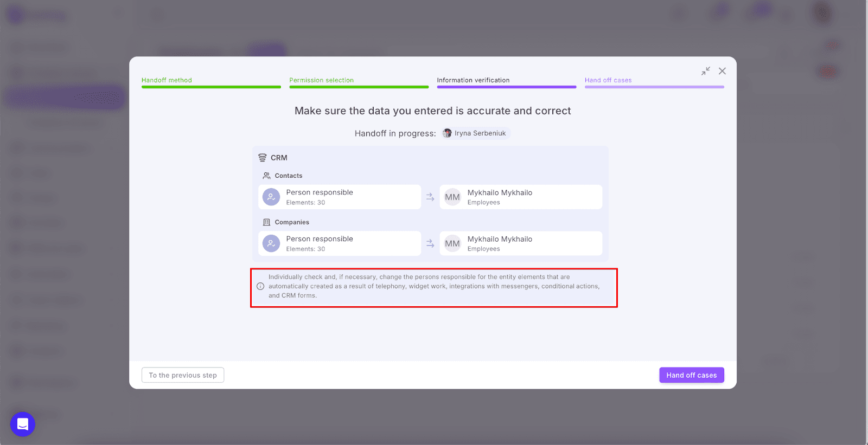Open the chat support widget icon
Image resolution: width=868 pixels, height=445 pixels.
coord(23,424)
